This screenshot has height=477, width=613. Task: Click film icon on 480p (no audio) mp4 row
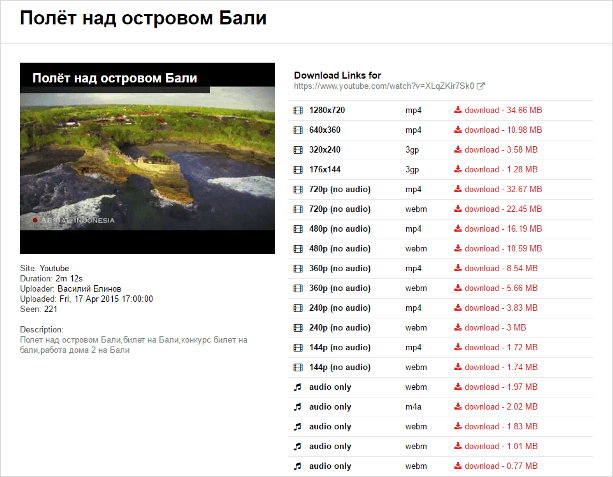point(298,229)
